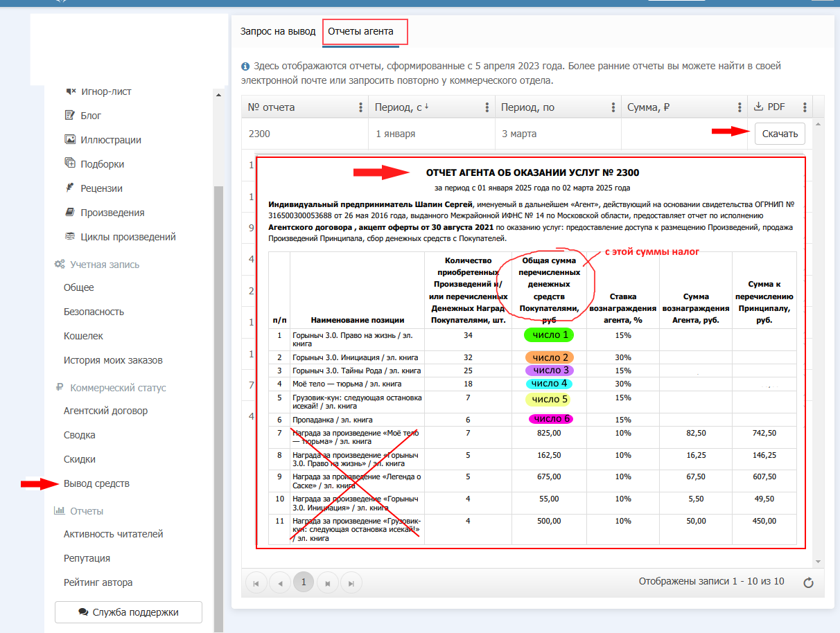This screenshot has width=840, height=633.
Task: Refresh the reports table
Action: pos(807,582)
